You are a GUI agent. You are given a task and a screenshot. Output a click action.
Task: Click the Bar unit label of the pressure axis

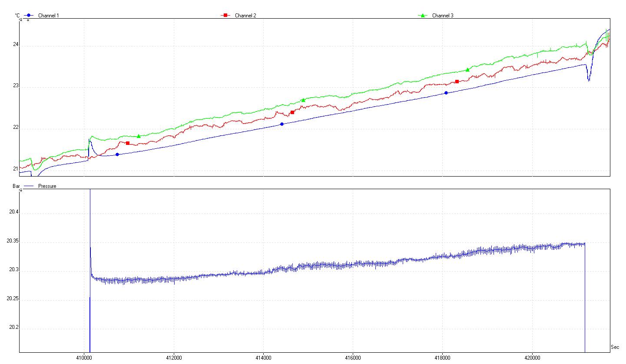click(x=17, y=186)
